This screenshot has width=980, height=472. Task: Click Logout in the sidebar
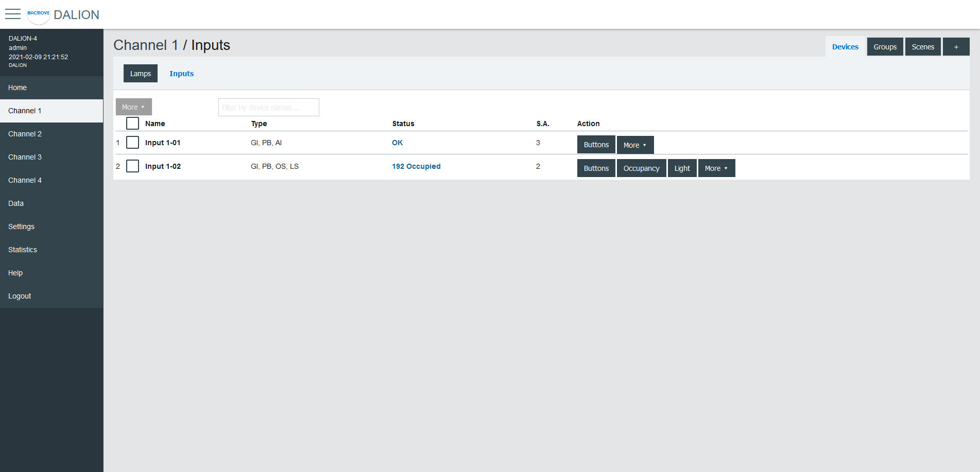click(x=20, y=296)
